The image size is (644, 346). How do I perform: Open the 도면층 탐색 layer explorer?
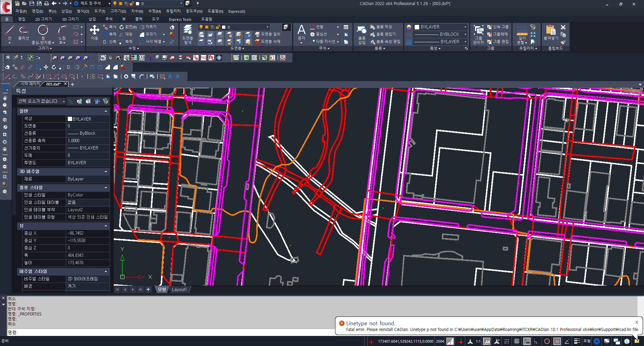187,34
